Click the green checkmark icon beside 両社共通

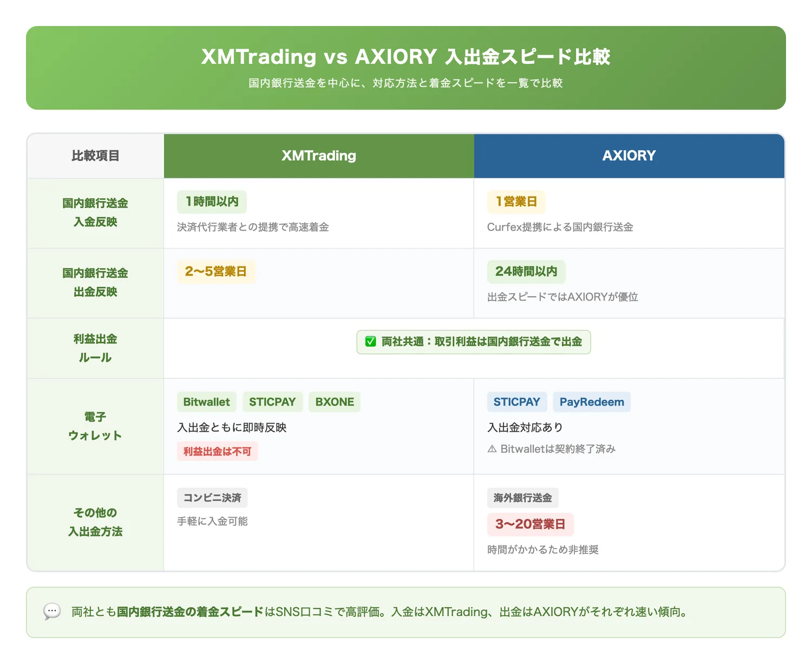(x=370, y=342)
